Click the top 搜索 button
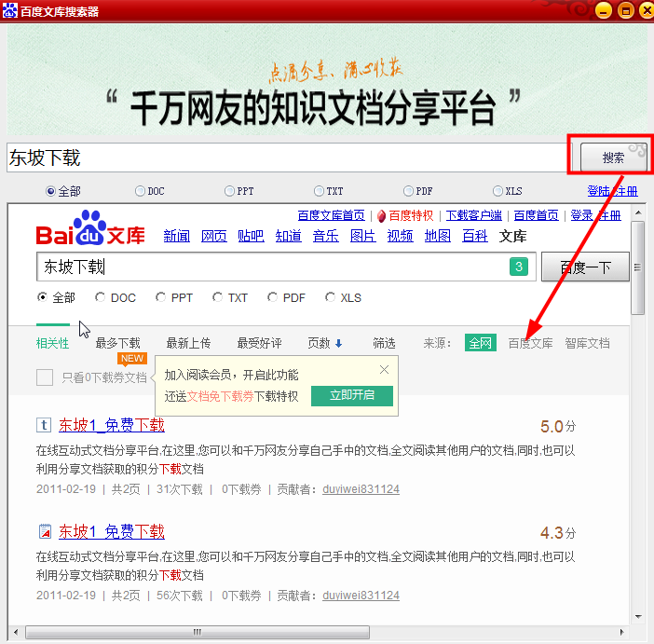 tap(613, 158)
